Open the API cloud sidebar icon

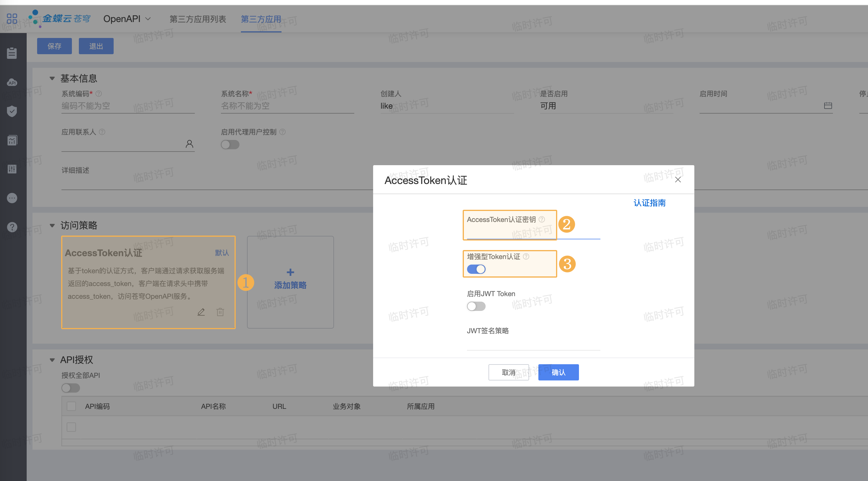[x=12, y=82]
